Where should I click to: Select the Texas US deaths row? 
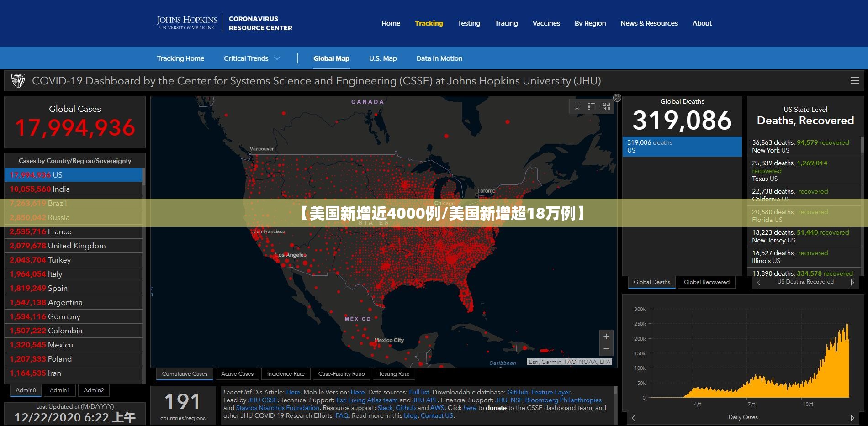[x=804, y=171]
